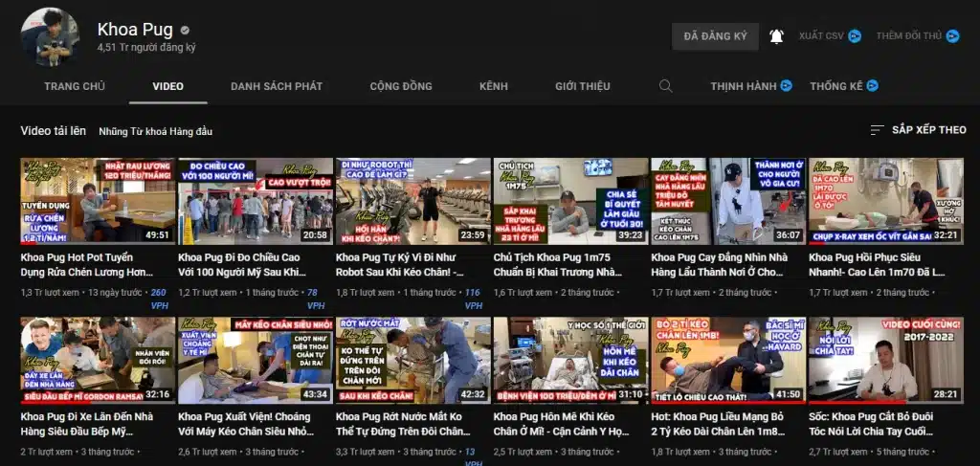The height and width of the screenshot is (466, 980).
Task: Open the SẮP XẾP THEO sort dropdown
Action: tap(918, 130)
